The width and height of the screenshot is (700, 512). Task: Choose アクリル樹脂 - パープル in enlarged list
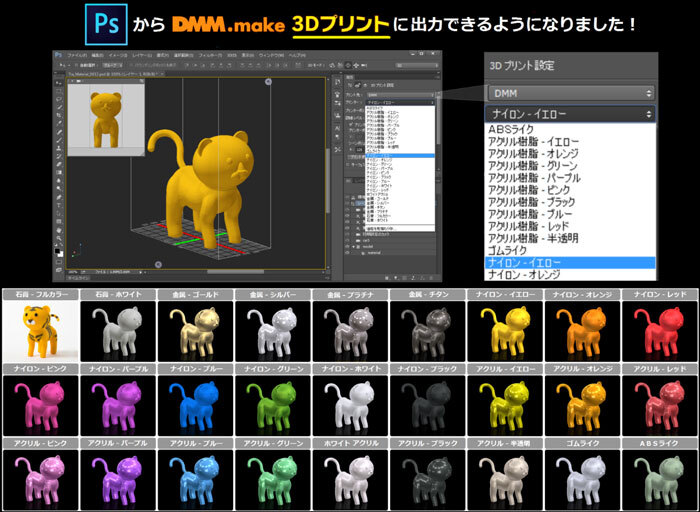(570, 178)
